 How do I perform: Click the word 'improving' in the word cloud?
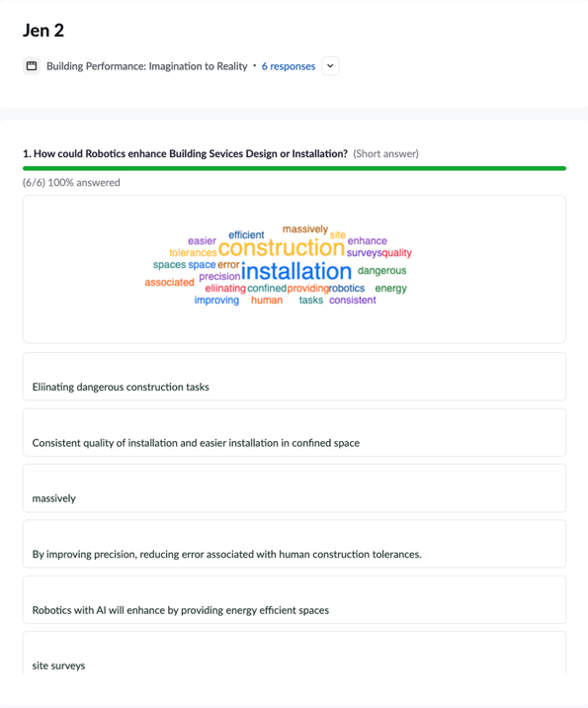click(x=216, y=301)
